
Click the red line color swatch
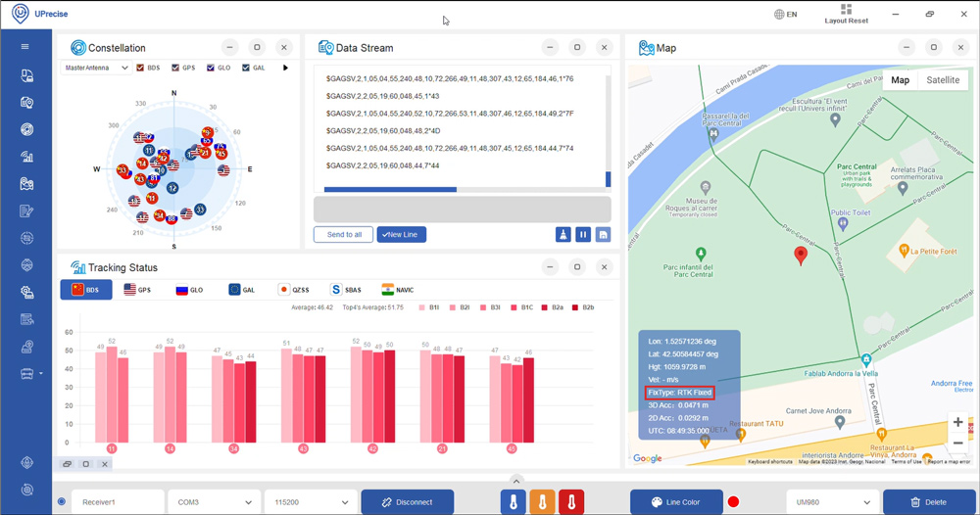[733, 502]
